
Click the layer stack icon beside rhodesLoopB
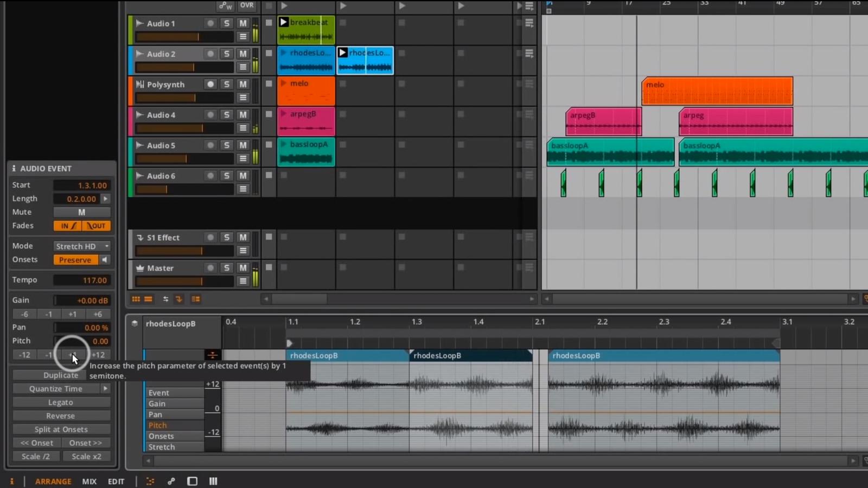tap(135, 324)
